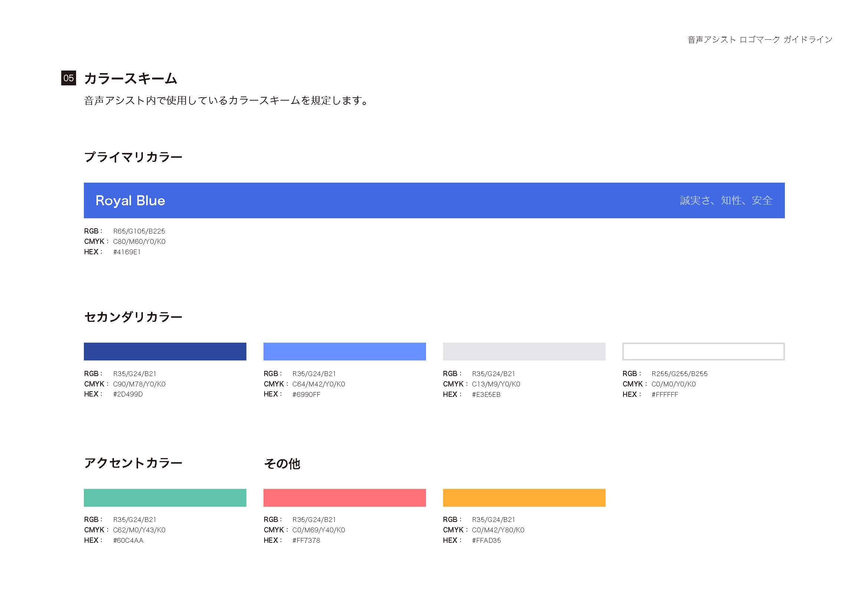Click the その他 heading
The height and width of the screenshot is (614, 868).
[x=282, y=464]
